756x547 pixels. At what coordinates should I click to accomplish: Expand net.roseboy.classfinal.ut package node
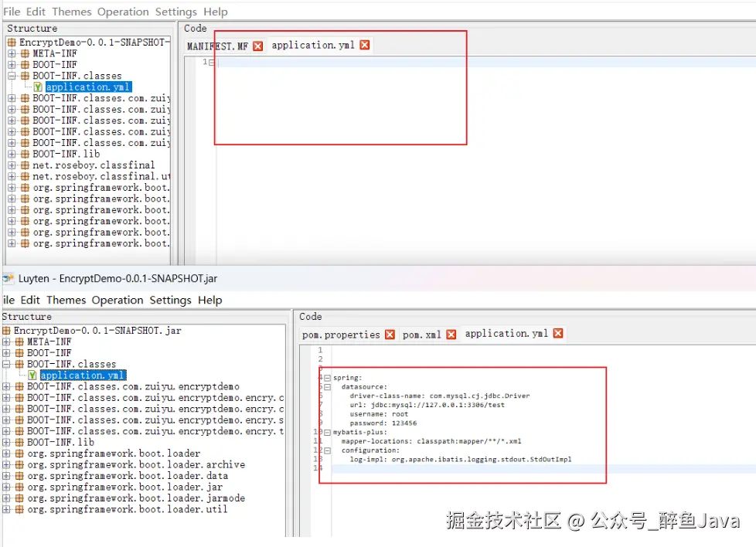(12, 176)
